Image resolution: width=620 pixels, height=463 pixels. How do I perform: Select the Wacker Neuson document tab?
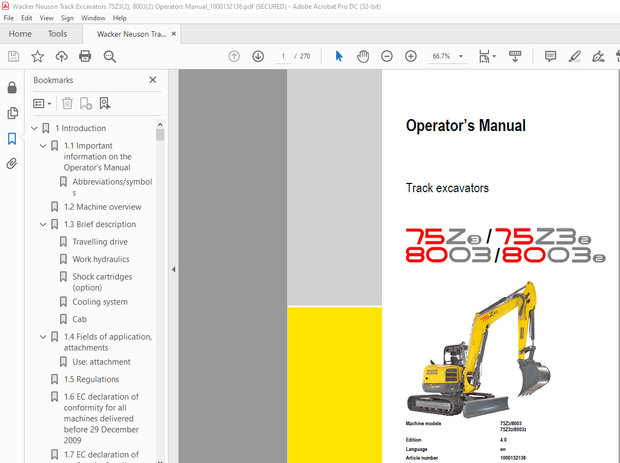pyautogui.click(x=131, y=34)
